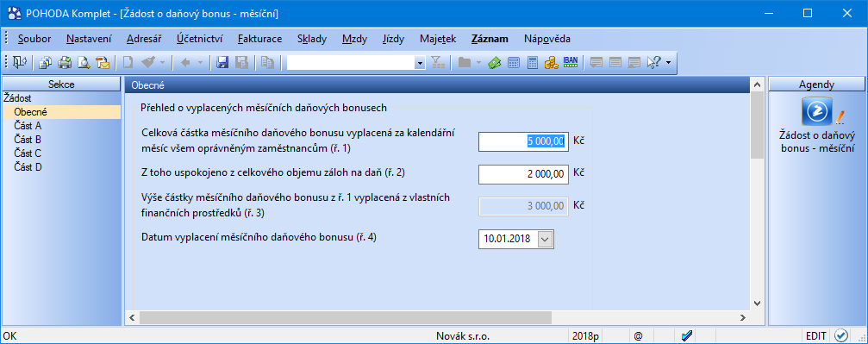Viewport: 868px width, 344px height.
Task: Open the second calculator icon
Action: point(532,63)
